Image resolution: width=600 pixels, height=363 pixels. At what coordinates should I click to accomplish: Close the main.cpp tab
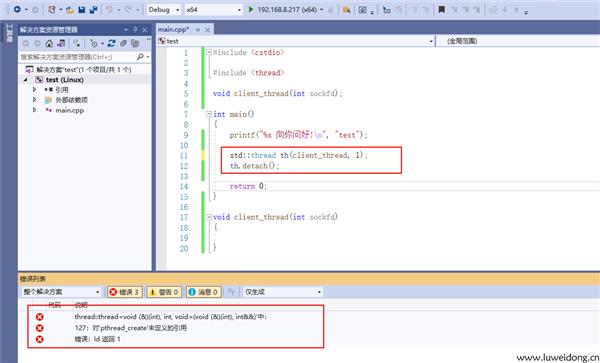(x=207, y=29)
